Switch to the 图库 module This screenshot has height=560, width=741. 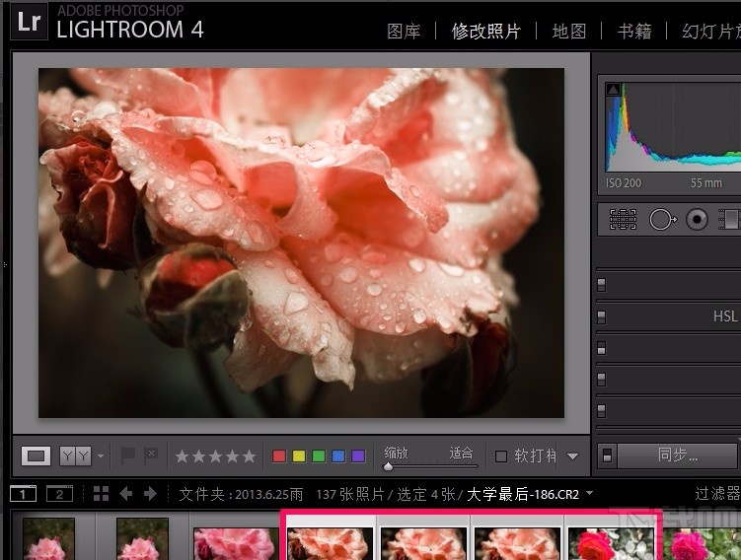click(x=404, y=32)
